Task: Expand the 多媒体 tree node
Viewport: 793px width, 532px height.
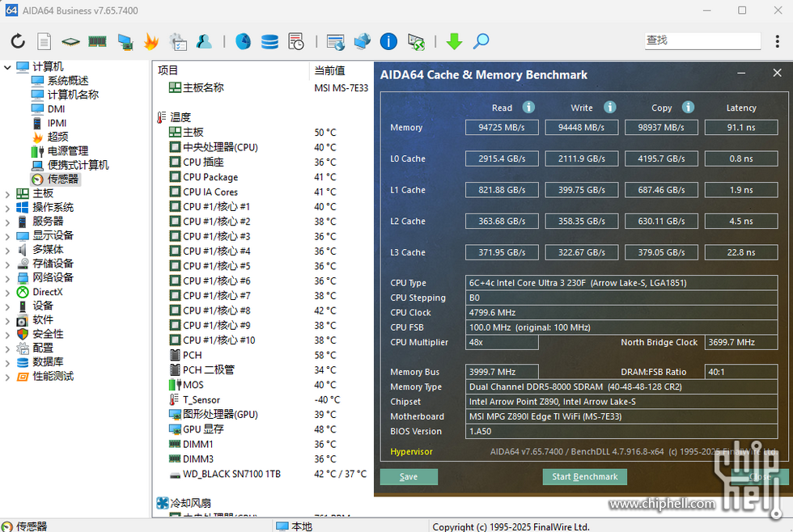Action: point(7,250)
